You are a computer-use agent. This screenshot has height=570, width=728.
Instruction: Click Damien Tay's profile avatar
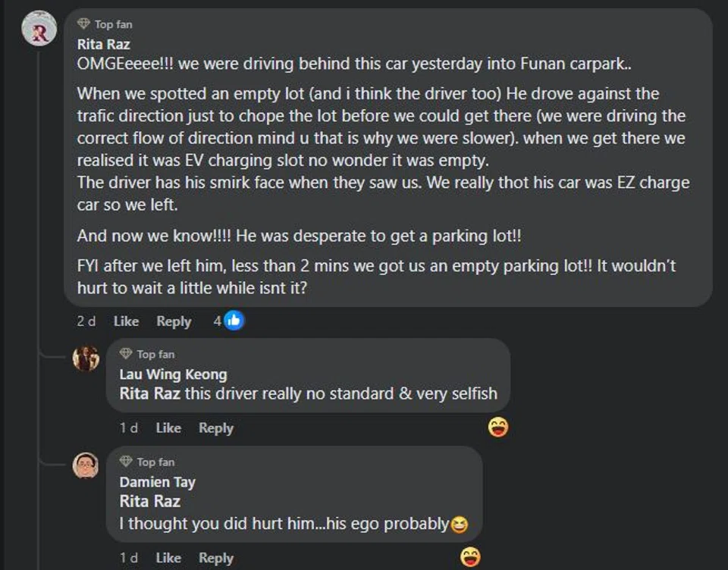pos(86,465)
